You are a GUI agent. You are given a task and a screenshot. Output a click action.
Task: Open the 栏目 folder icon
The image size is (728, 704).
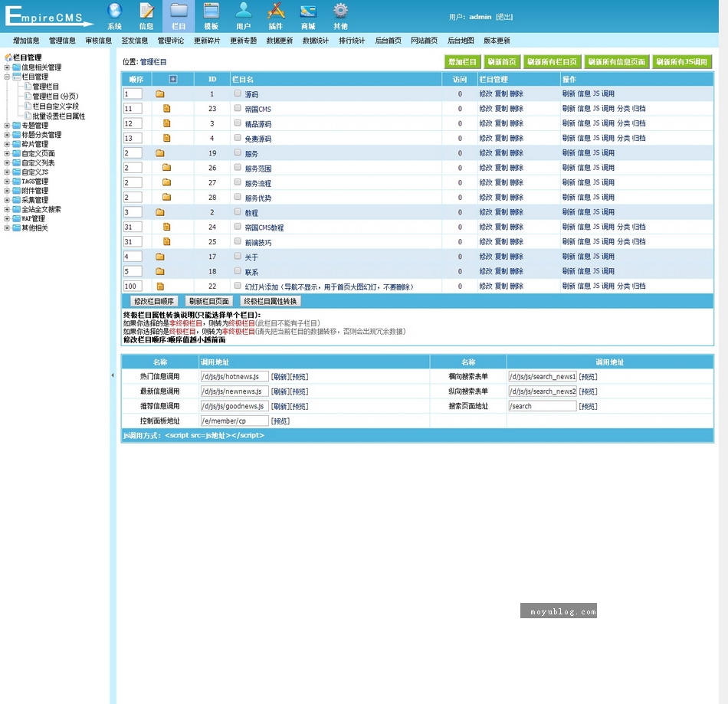pyautogui.click(x=179, y=11)
